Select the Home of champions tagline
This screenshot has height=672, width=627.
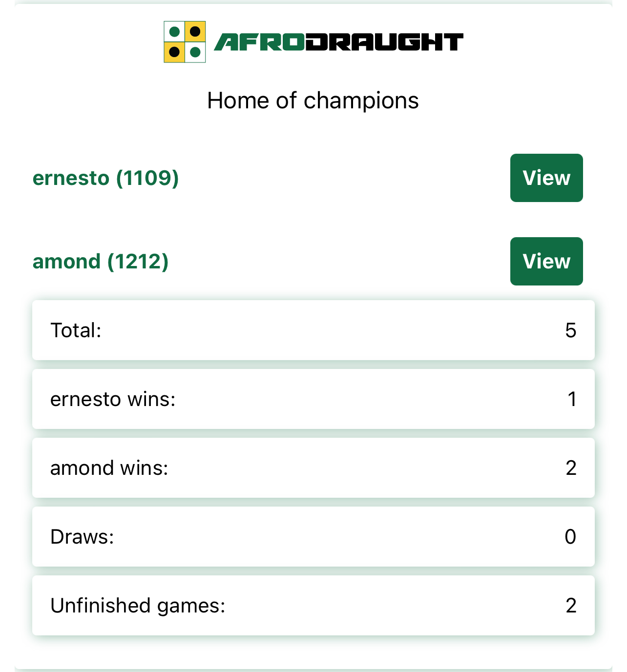click(x=313, y=101)
